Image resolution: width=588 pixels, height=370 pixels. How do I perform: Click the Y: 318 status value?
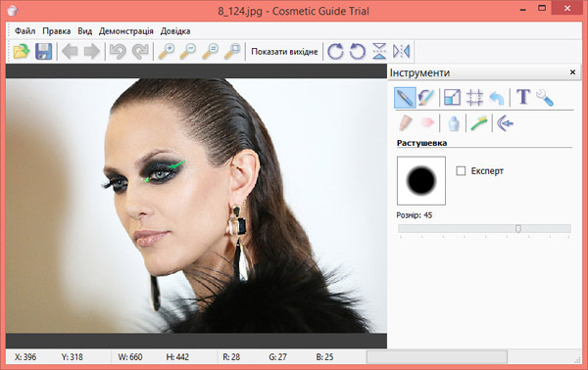pos(72,357)
